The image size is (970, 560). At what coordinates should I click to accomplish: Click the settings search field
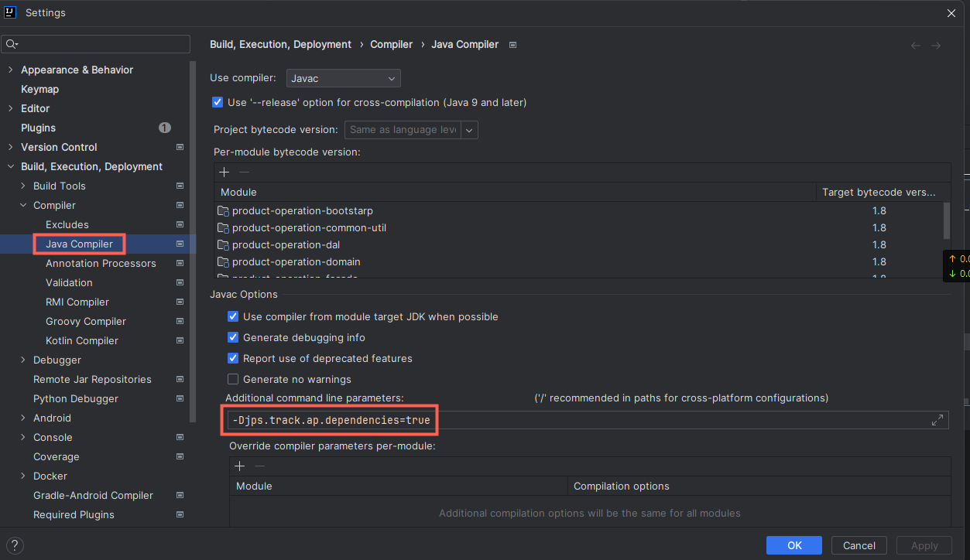[x=95, y=44]
